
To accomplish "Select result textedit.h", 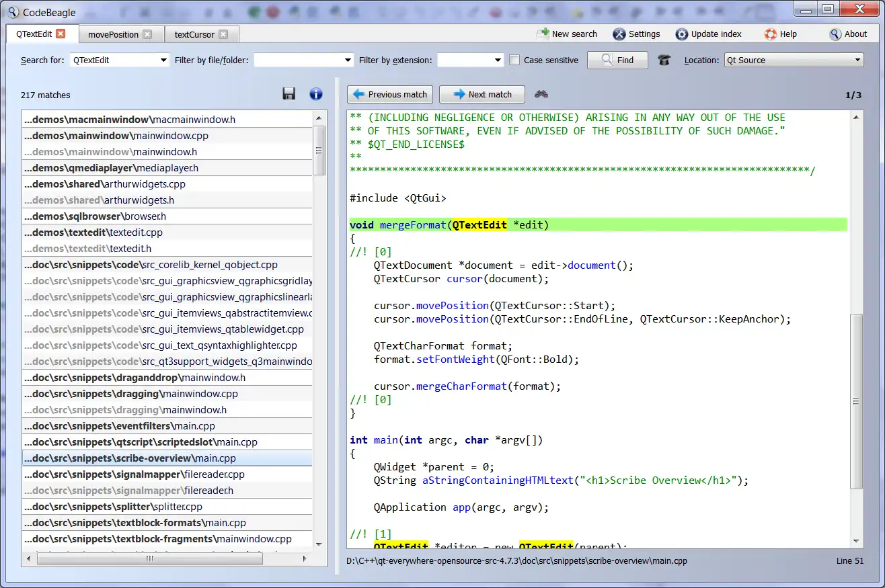I will [x=167, y=249].
